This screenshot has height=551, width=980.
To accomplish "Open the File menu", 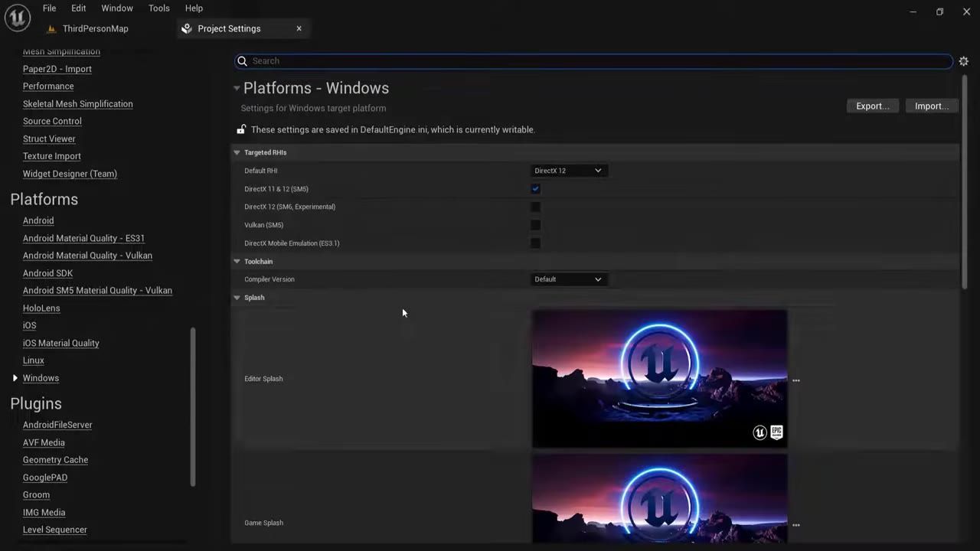I will click(49, 8).
